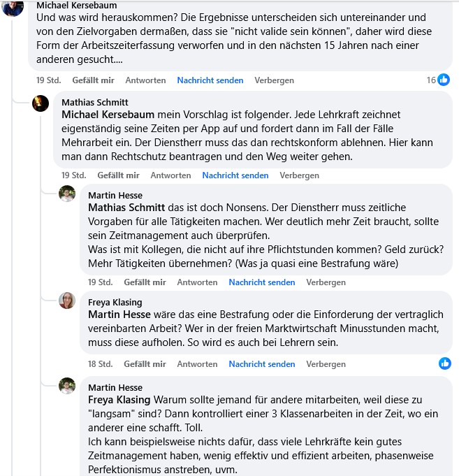
Task: Click Michael Kersebaum's profile avatar
Action: click(14, 7)
